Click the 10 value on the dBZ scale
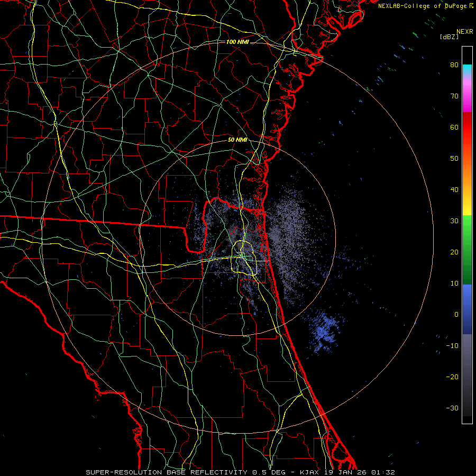Screen dimensions: 476x476 pos(454,283)
